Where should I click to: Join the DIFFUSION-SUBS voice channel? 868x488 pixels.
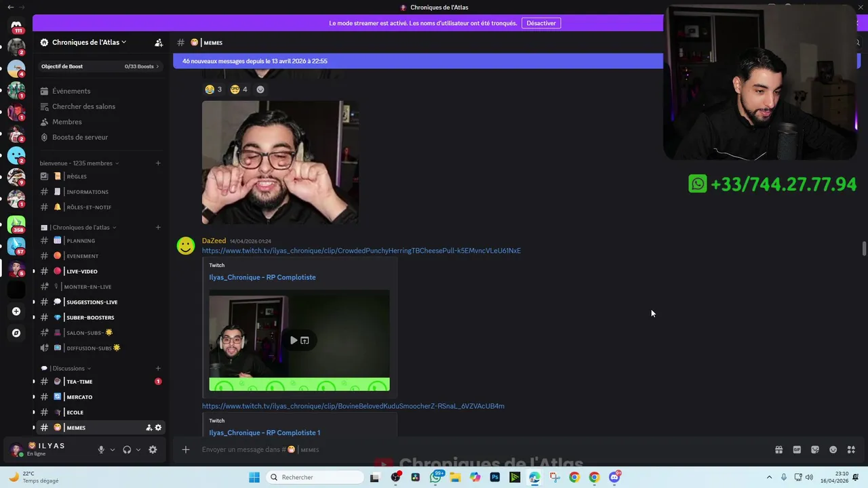pyautogui.click(x=100, y=348)
